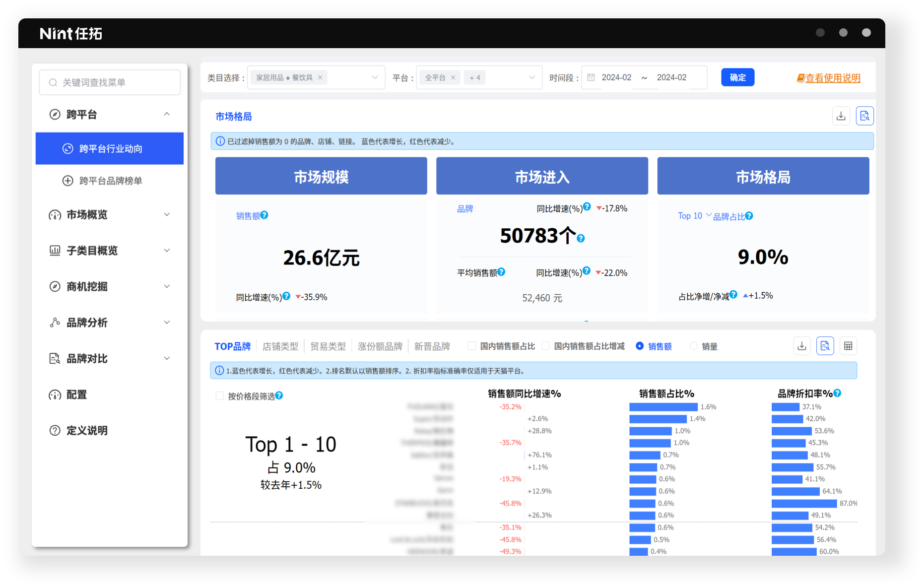
Task: Expand the 品牌对比 menu section
Action: coord(167,358)
